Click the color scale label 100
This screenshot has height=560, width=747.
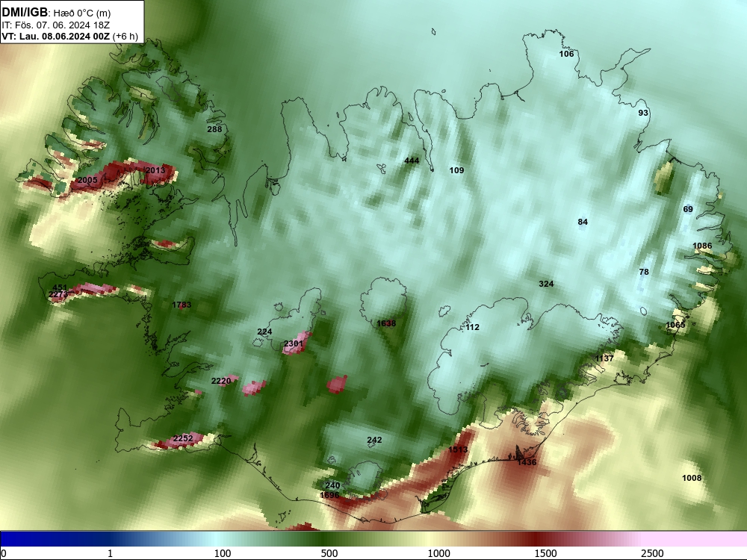click(x=223, y=553)
